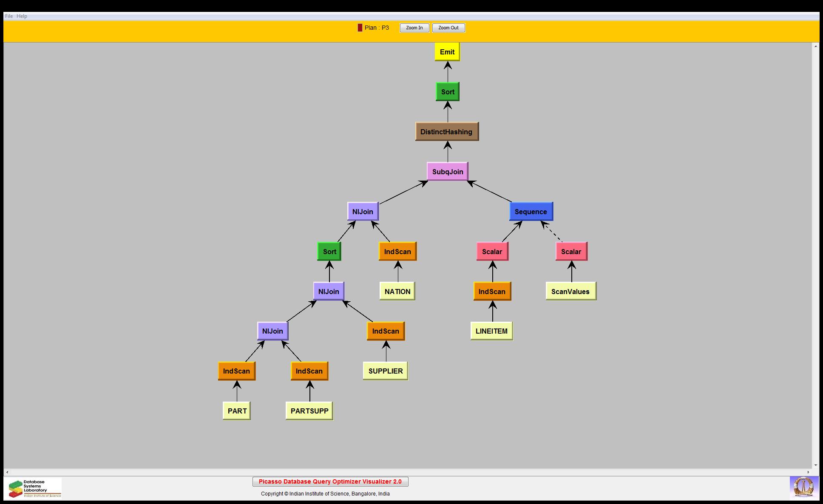Select the blue Sequence node
This screenshot has width=823, height=504.
(531, 212)
